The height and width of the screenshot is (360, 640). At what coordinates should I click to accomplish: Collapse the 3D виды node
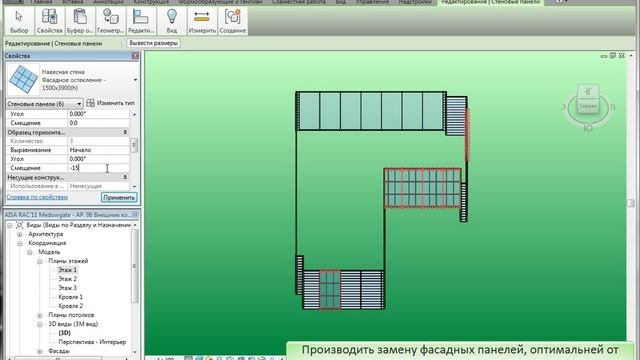click(x=40, y=324)
